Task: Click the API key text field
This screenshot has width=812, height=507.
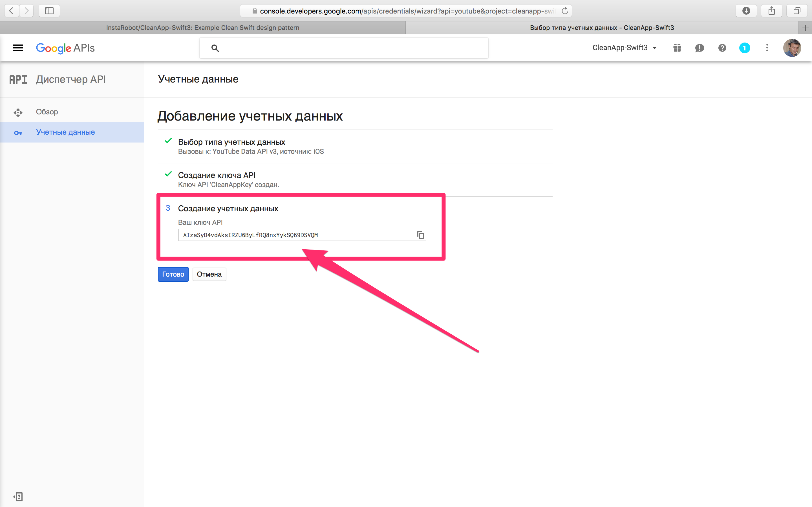Action: tap(295, 235)
